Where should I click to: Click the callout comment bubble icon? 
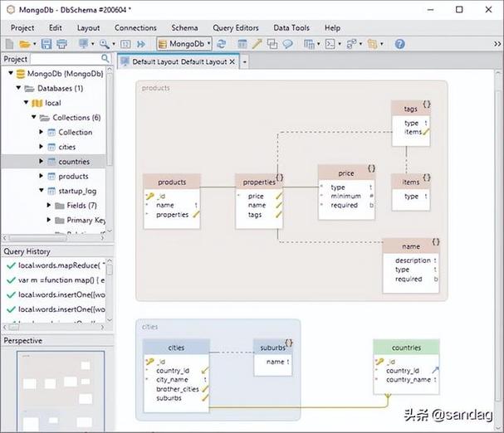[x=287, y=44]
